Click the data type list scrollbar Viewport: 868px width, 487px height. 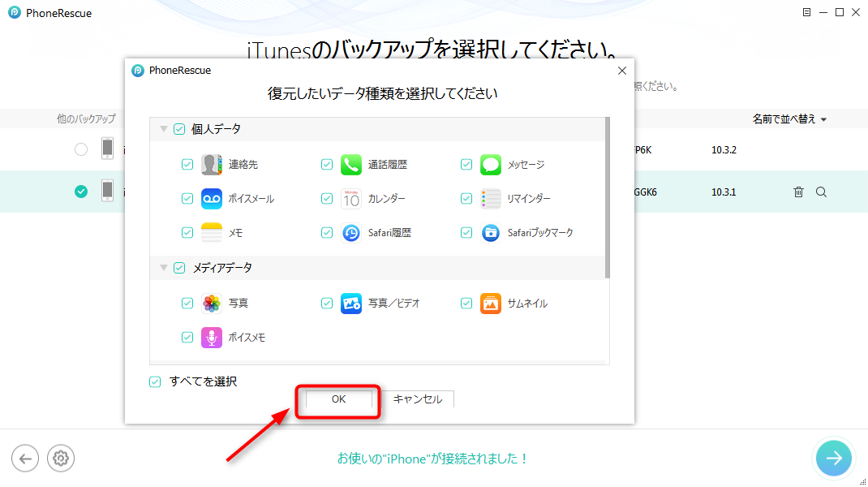click(x=608, y=197)
